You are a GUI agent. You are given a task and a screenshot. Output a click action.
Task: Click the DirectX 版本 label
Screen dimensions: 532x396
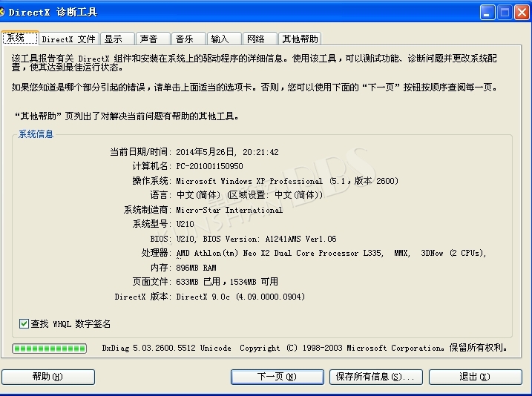143,297
